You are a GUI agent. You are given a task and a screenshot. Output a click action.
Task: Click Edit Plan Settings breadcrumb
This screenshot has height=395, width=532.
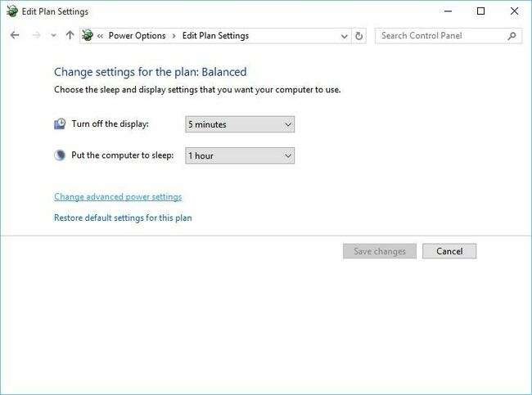pos(215,36)
